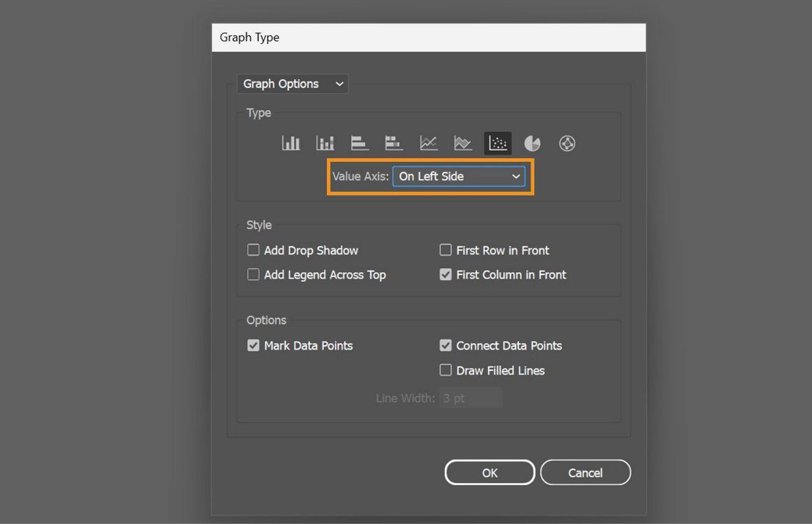Select the Stacked Column graph type icon
This screenshot has height=524, width=812.
(324, 143)
